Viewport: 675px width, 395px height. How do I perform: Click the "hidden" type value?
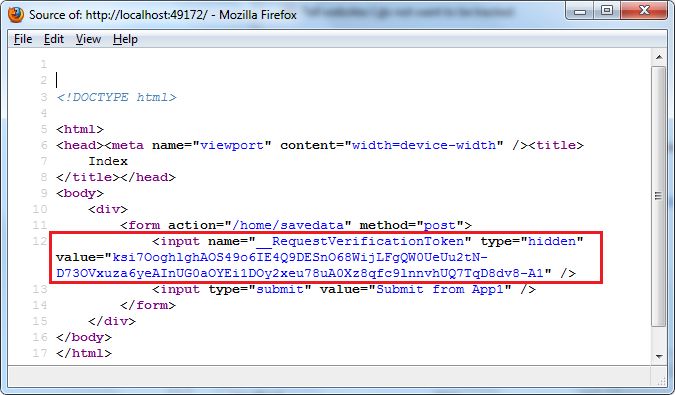tap(552, 241)
